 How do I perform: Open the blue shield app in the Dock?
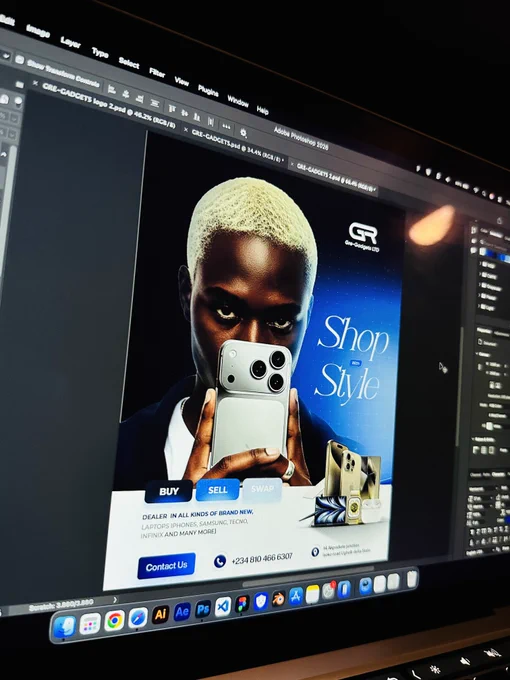[x=261, y=602]
